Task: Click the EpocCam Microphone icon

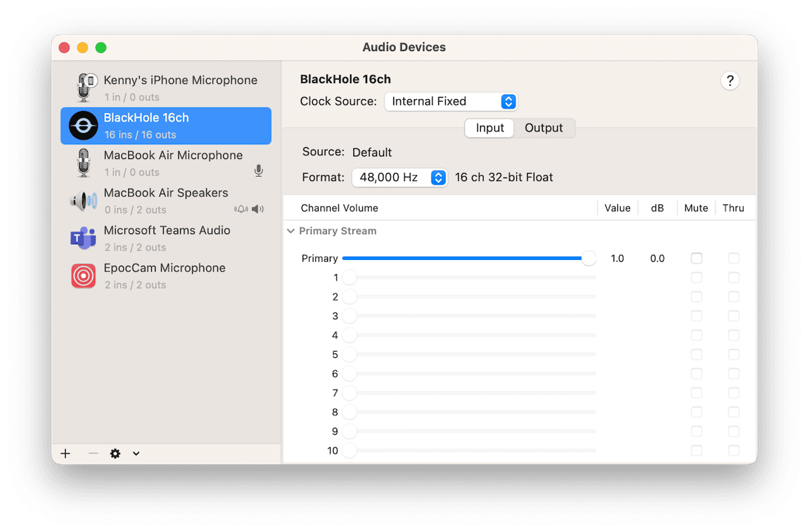Action: pos(83,276)
